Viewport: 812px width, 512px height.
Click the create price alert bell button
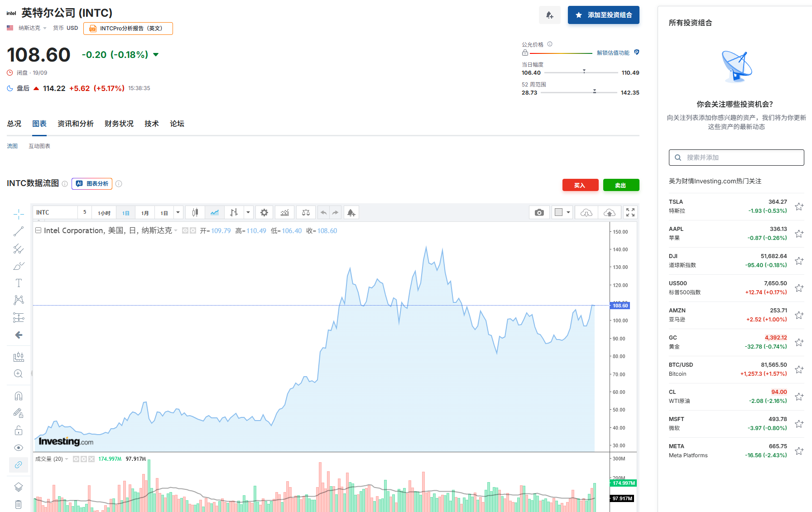[x=550, y=15]
